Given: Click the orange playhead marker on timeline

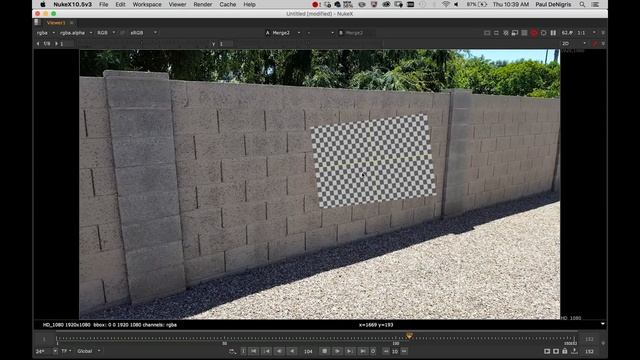Looking at the screenshot, I should (x=409, y=336).
